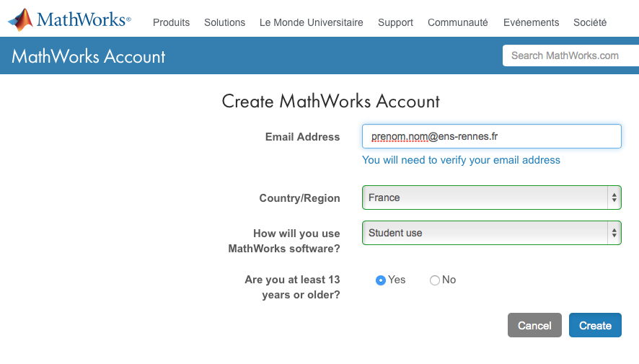Image resolution: width=639 pixels, height=364 pixels.
Task: Select the No radio button
Action: 435,280
